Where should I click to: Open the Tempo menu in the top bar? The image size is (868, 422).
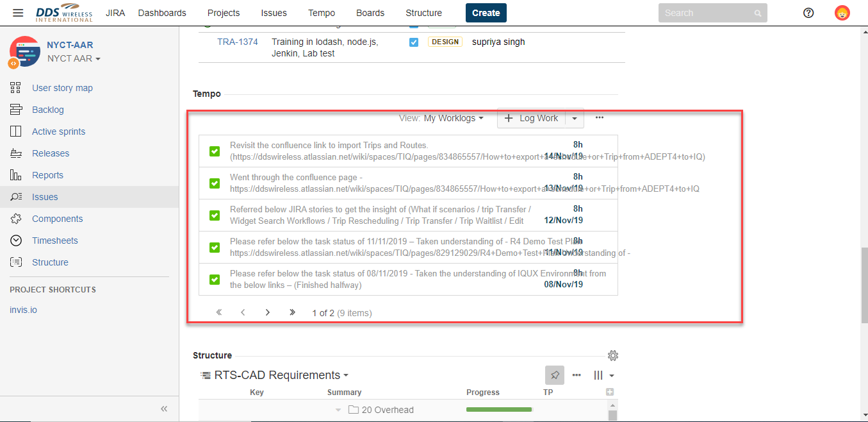pyautogui.click(x=322, y=13)
